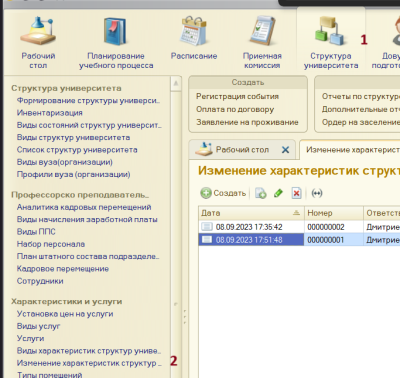400x378 pixels.
Task: Click document icon in row 000000001
Action: [207, 240]
